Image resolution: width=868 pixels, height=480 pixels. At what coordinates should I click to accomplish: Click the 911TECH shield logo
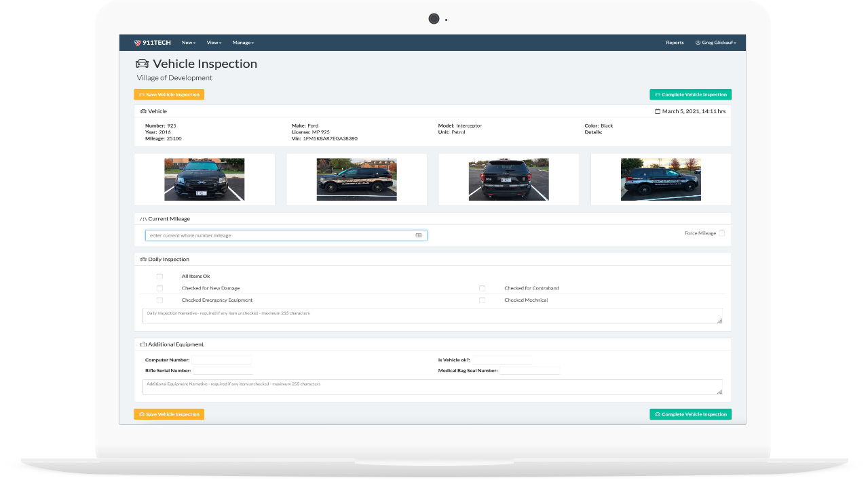pos(138,43)
